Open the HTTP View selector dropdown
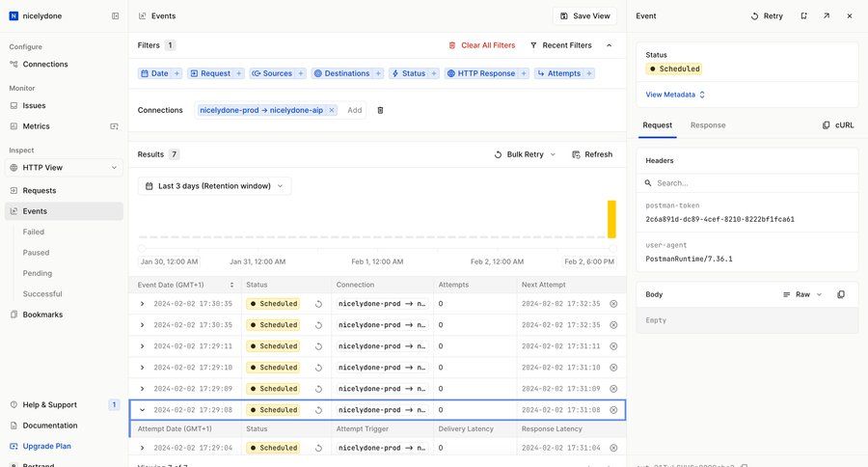868x467 pixels. coord(65,168)
